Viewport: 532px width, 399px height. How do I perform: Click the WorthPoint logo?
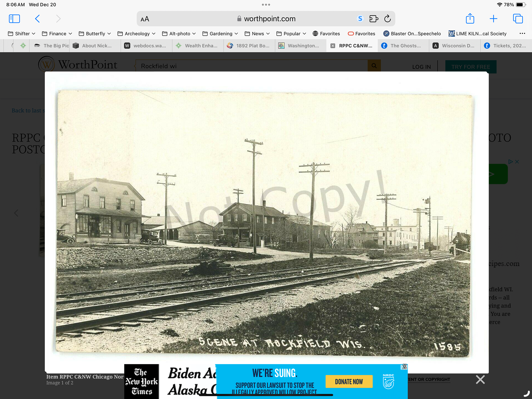(78, 65)
